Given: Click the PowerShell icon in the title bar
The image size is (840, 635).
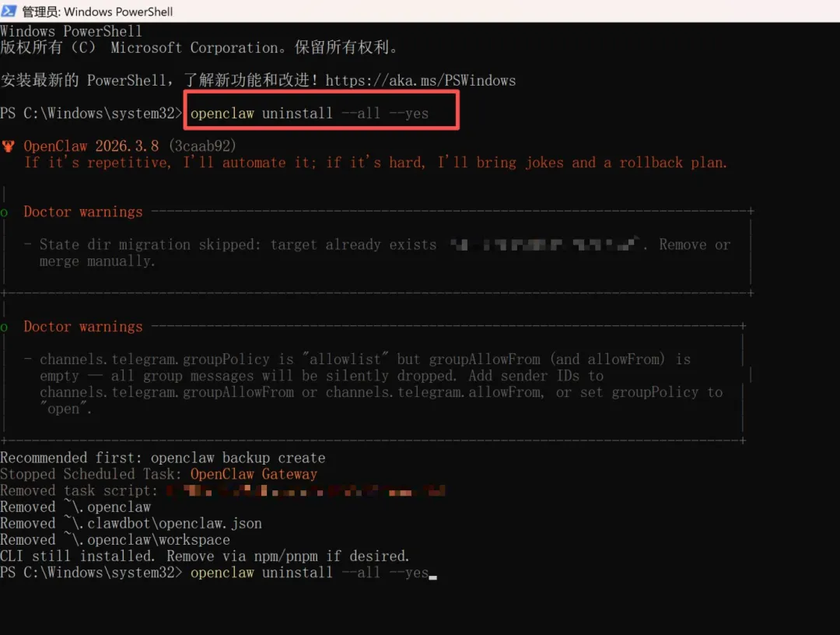Looking at the screenshot, I should [x=9, y=11].
